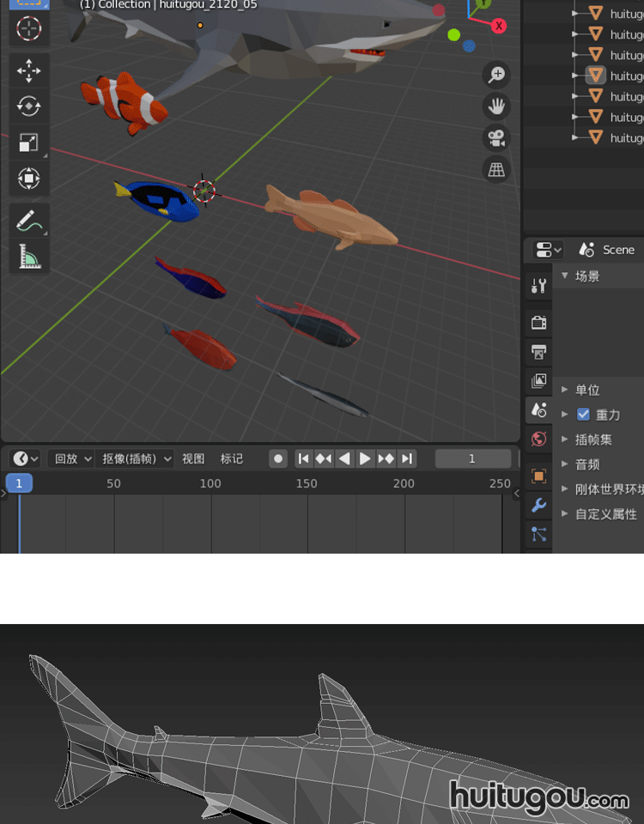This screenshot has height=824, width=644.
Task: Click the zoom magnifier viewport button
Action: click(496, 75)
